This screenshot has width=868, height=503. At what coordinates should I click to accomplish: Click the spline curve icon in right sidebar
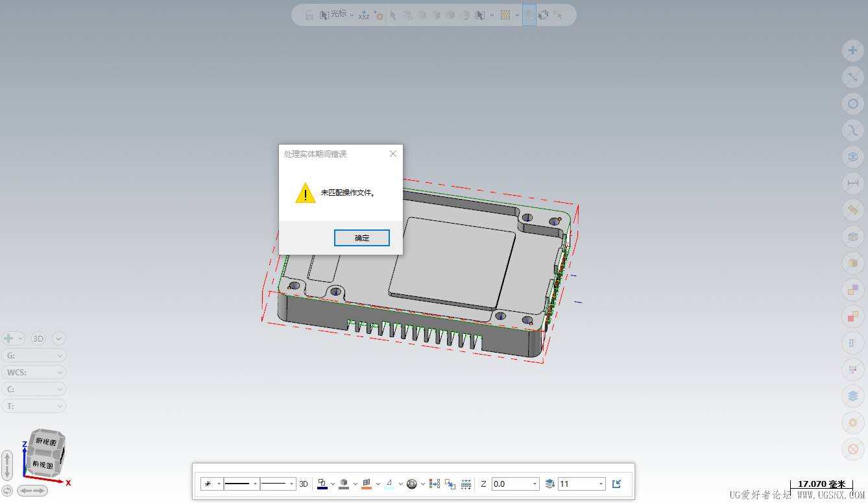click(852, 130)
